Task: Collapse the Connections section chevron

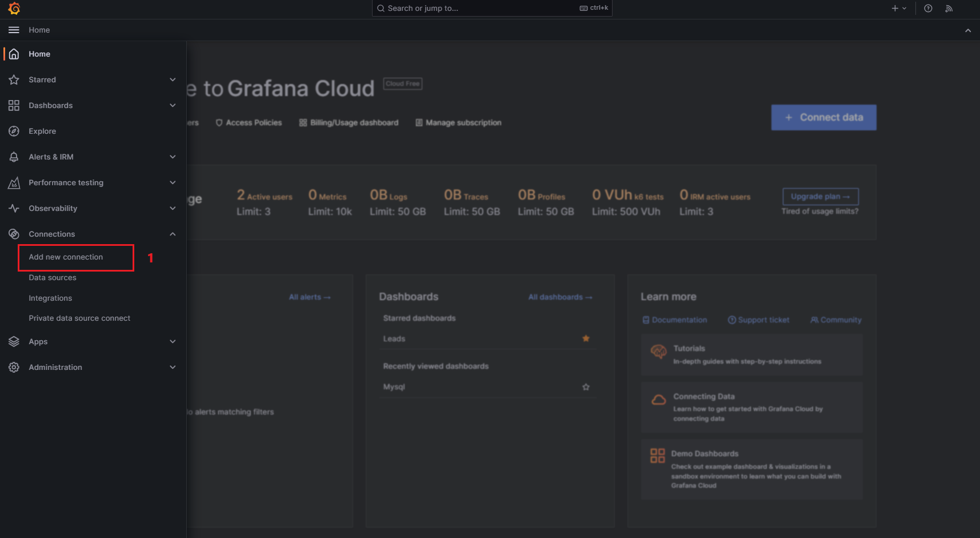Action: point(173,234)
